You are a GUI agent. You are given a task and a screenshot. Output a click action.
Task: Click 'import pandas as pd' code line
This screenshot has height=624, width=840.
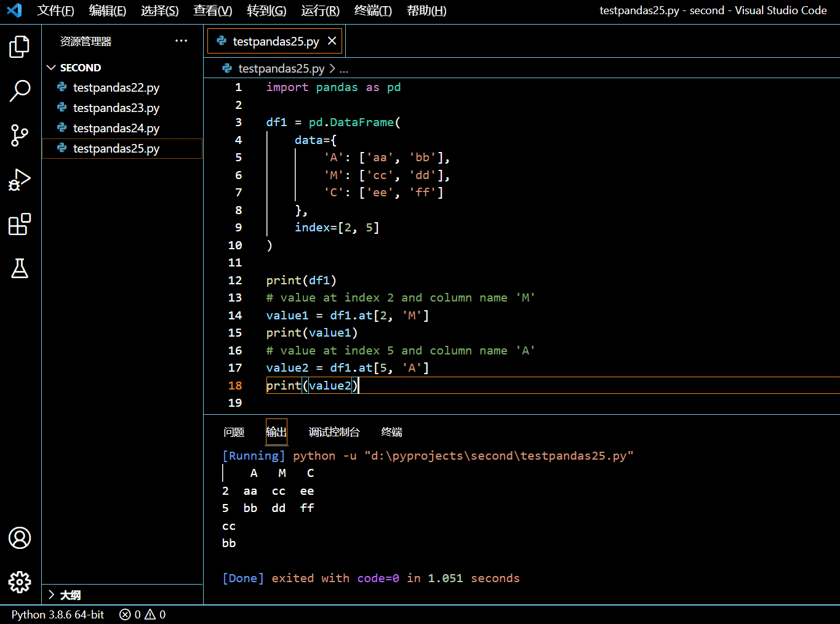pyautogui.click(x=334, y=87)
